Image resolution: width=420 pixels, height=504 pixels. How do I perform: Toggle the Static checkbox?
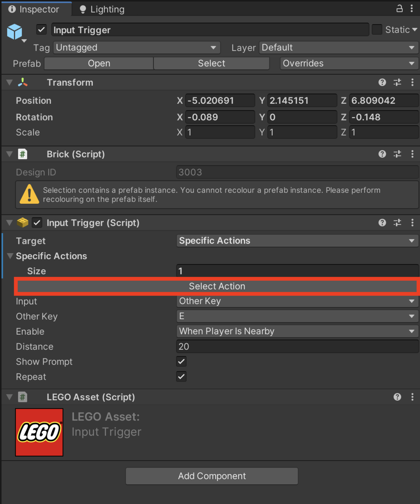tap(377, 29)
